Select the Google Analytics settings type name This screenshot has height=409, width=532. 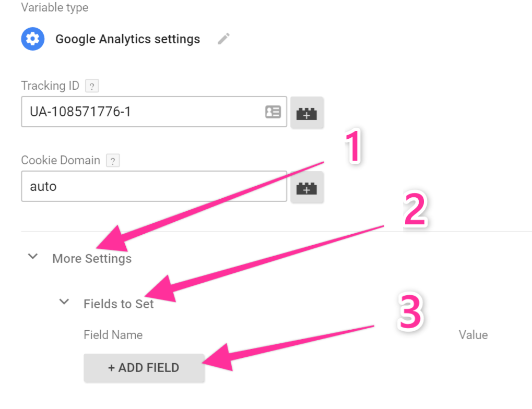coord(127,39)
